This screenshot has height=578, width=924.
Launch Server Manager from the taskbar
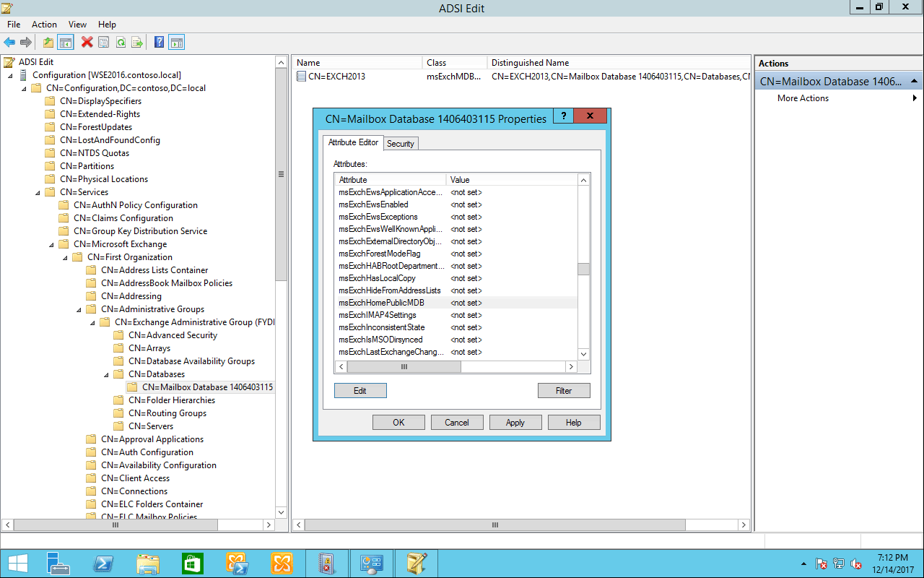coord(58,564)
